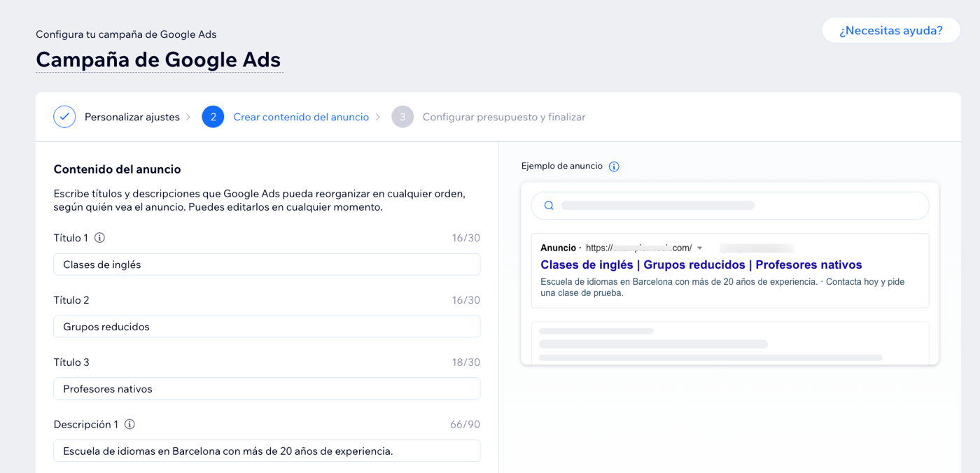Focus the Título 2 field Grupos reducidos
This screenshot has height=473, width=980.
point(267,327)
